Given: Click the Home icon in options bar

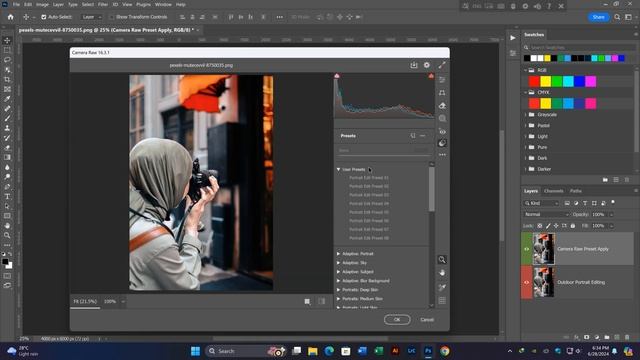Looking at the screenshot, I should pos(10,17).
